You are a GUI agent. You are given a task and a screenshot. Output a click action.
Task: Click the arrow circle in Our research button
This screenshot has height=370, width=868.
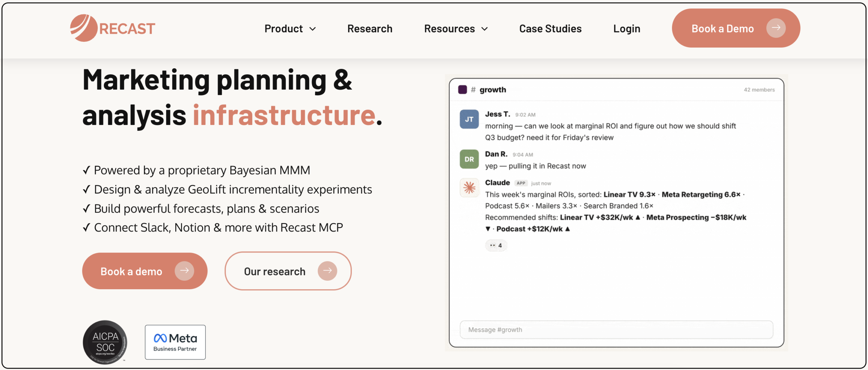pos(327,271)
